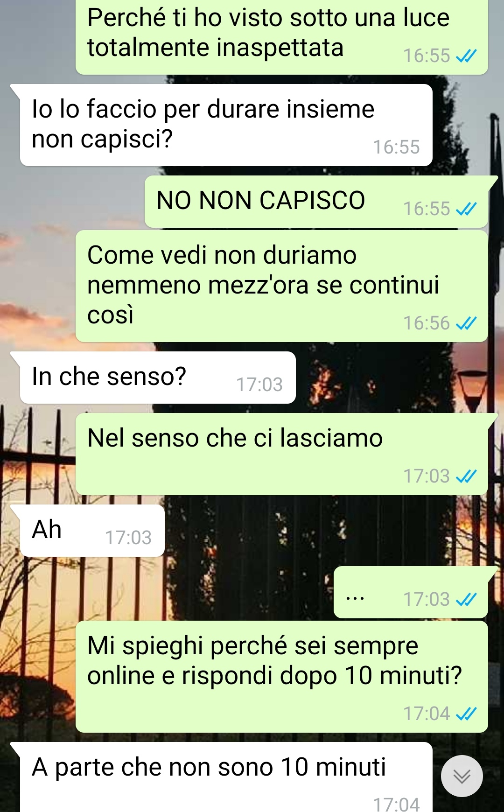Tap read ticks on 'nemmeno mezz'ora' message
The width and height of the screenshot is (504, 812).
(466, 323)
